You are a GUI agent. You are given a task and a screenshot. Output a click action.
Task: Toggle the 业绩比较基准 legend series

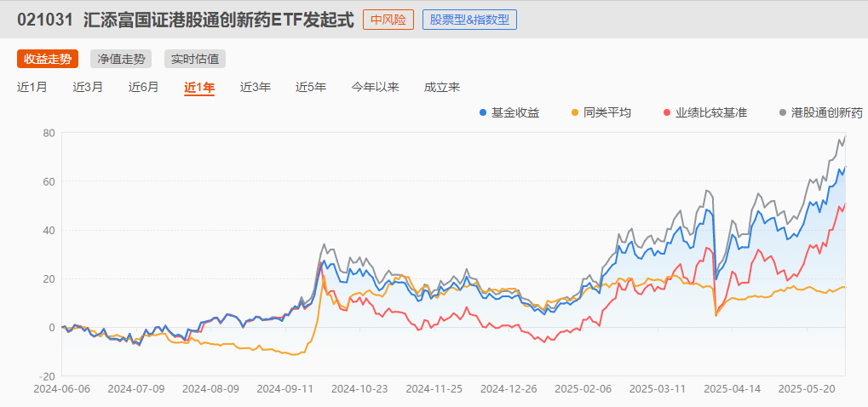(x=705, y=112)
